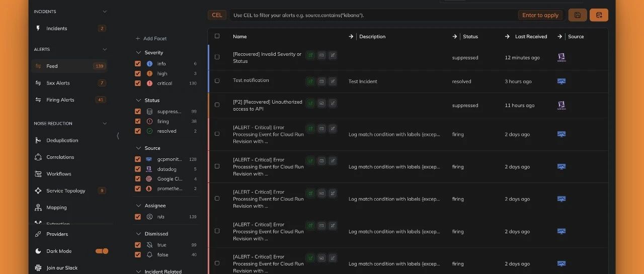
Task: Open Service Topology view
Action: click(69, 191)
